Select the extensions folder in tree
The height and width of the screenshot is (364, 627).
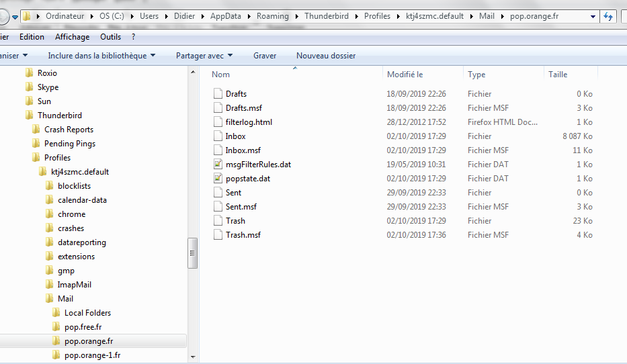click(77, 257)
